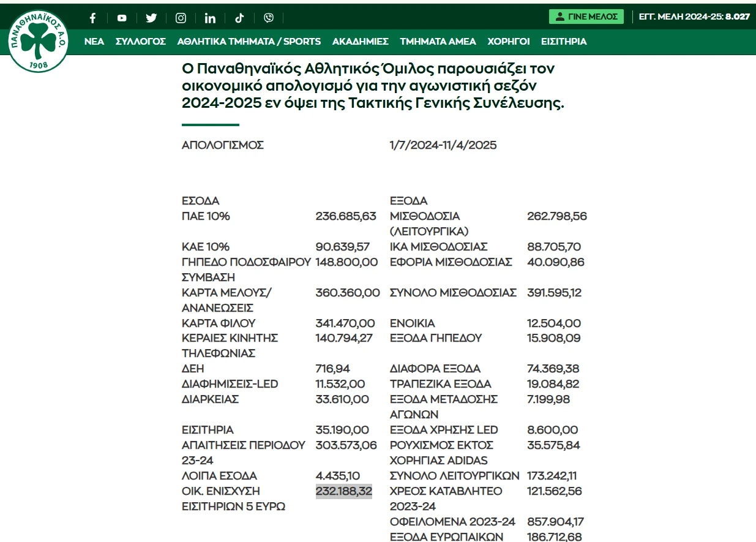The width and height of the screenshot is (756, 542).
Task: Open ΕΙΣΙΤΗΡΙΑ in the navigation
Action: click(x=564, y=42)
